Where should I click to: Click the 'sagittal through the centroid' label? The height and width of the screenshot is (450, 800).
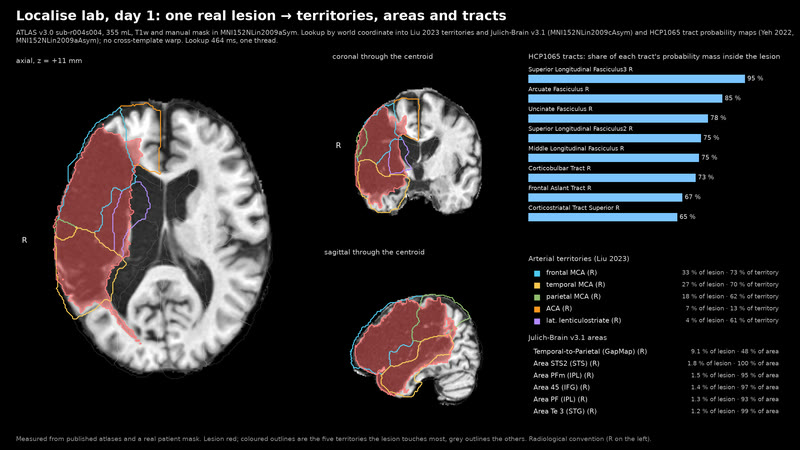coord(374,252)
